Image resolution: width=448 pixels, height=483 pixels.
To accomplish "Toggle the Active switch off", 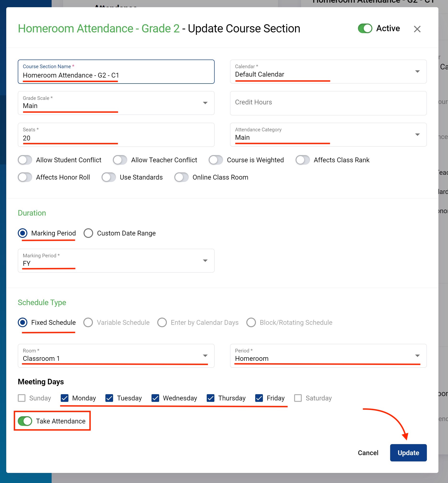I will click(365, 28).
